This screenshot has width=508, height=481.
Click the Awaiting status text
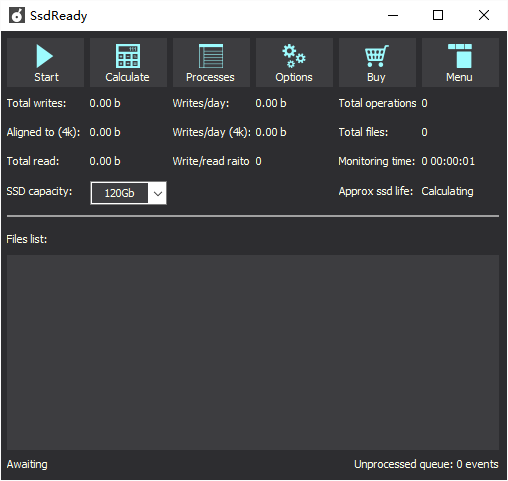pyautogui.click(x=27, y=464)
